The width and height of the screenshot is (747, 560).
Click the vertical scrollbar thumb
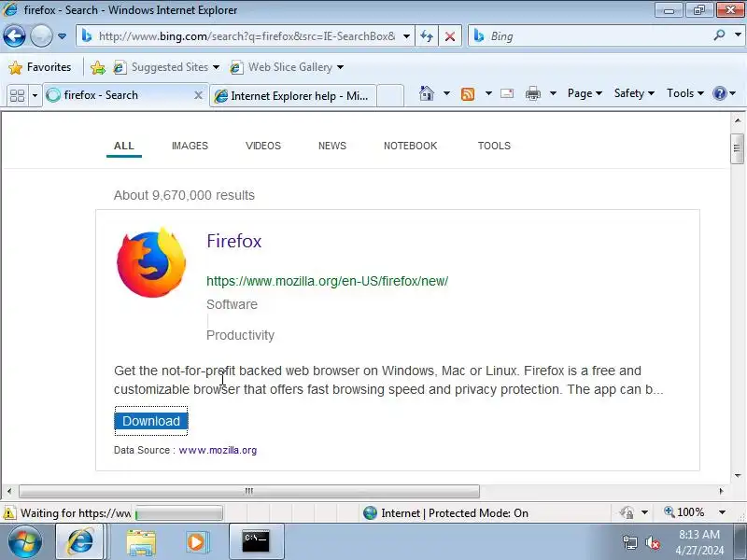coord(737,148)
